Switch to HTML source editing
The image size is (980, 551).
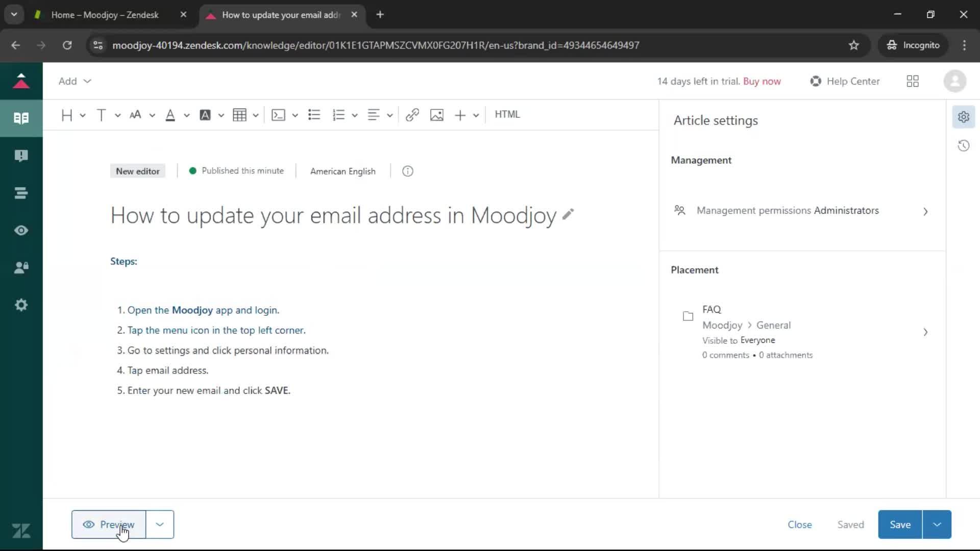[x=507, y=114]
